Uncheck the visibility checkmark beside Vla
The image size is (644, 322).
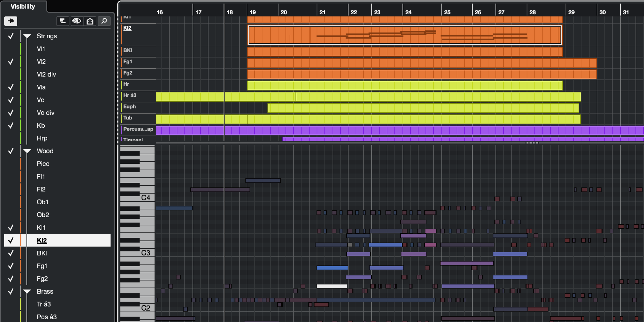tap(10, 87)
